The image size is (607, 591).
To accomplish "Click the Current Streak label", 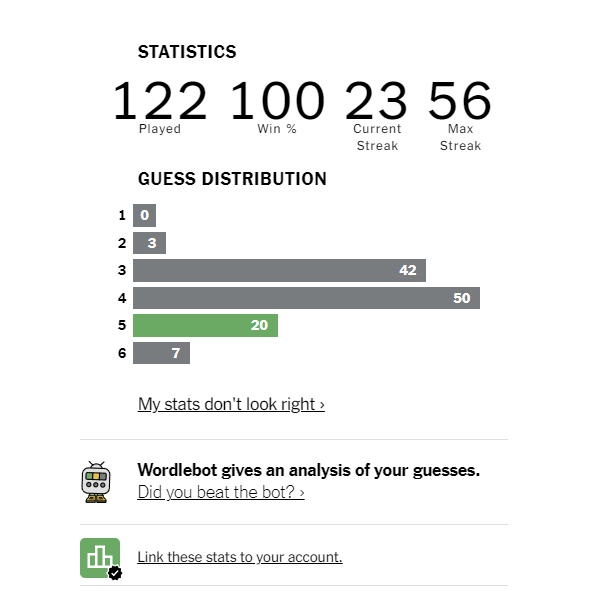I will 377,137.
